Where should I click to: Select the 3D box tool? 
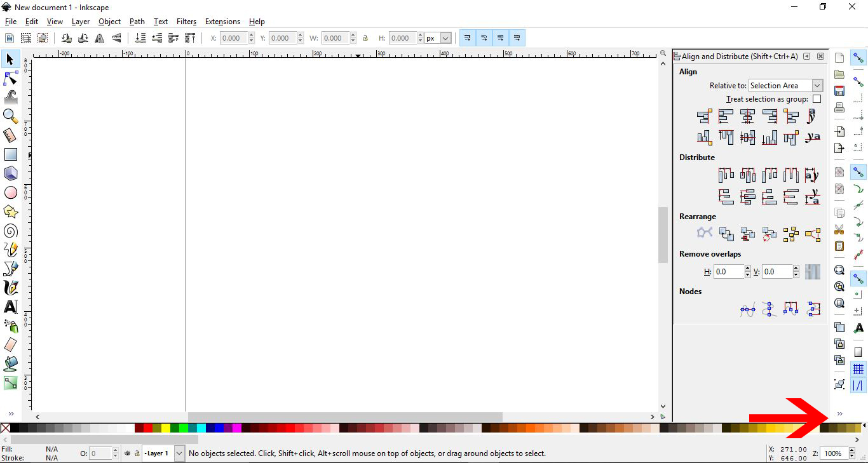point(10,173)
